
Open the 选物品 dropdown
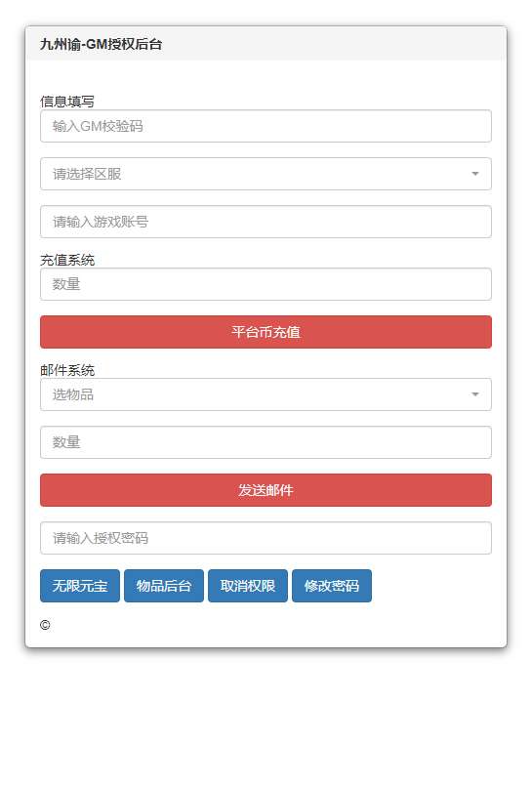[266, 394]
